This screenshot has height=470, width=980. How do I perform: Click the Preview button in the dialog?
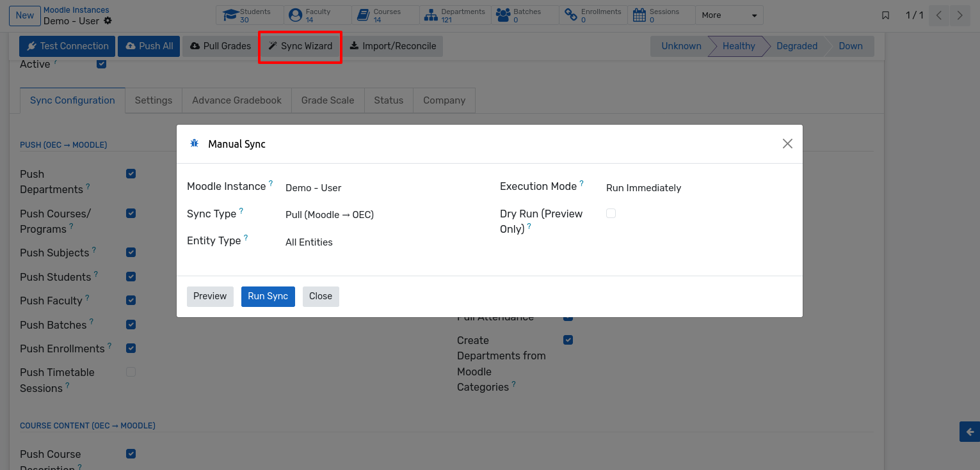point(210,296)
